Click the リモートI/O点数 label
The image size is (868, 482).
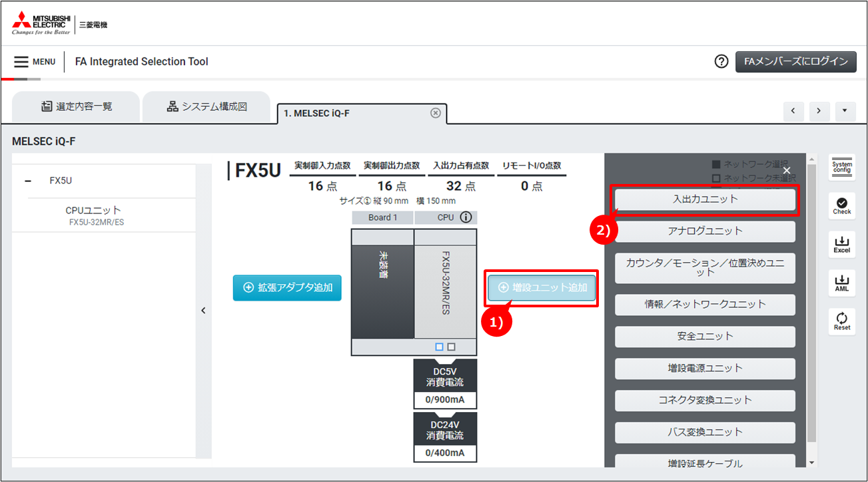532,166
